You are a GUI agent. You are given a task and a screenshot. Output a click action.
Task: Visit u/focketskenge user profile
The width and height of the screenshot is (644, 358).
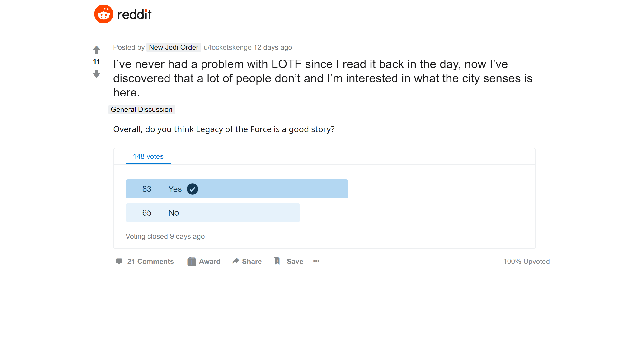click(x=227, y=47)
